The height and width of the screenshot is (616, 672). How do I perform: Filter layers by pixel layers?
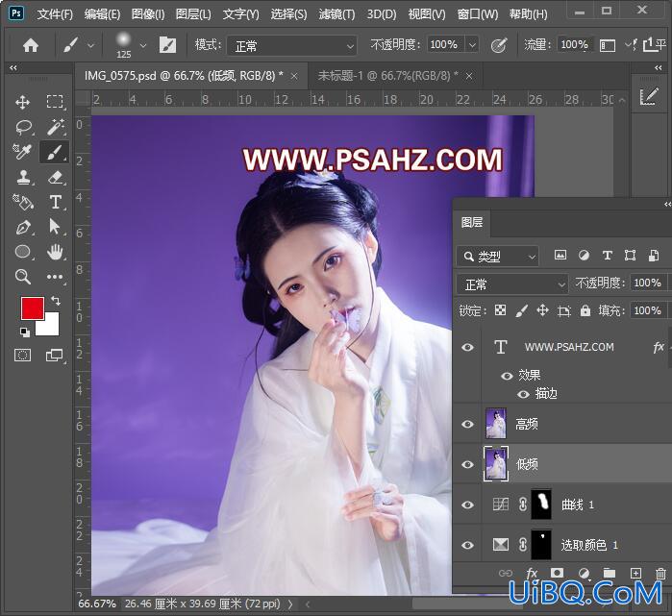560,256
